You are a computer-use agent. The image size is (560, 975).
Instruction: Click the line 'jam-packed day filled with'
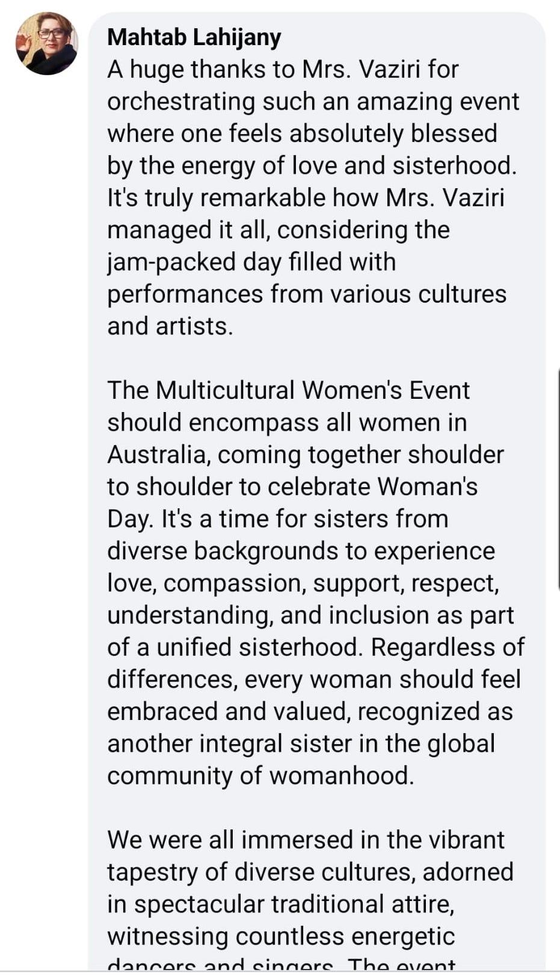(x=251, y=262)
